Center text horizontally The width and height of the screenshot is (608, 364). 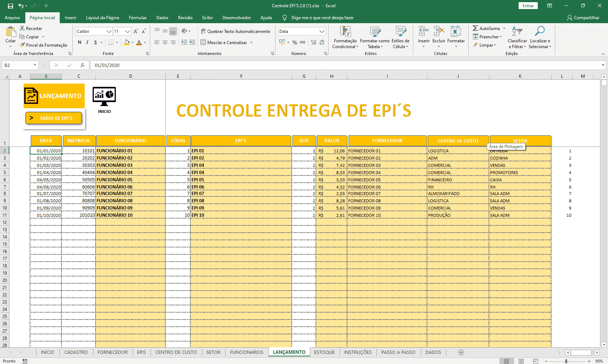(x=165, y=42)
